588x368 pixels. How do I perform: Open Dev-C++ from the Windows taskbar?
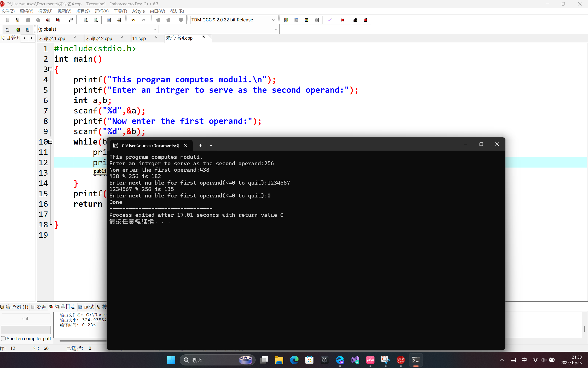[401, 360]
